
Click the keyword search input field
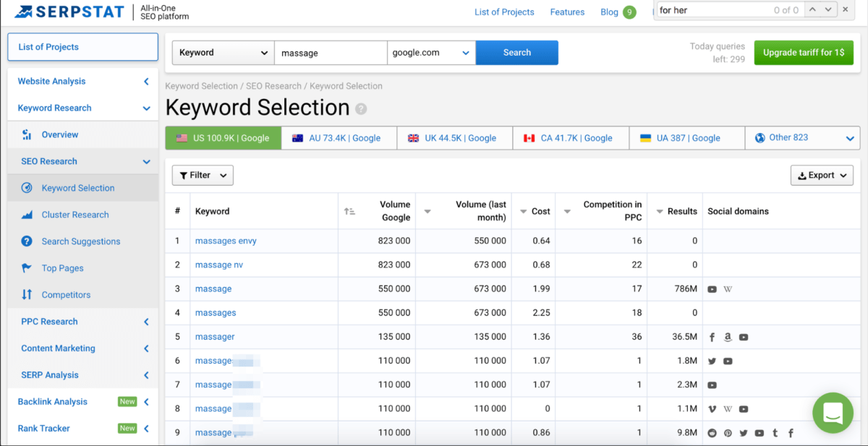click(x=331, y=53)
